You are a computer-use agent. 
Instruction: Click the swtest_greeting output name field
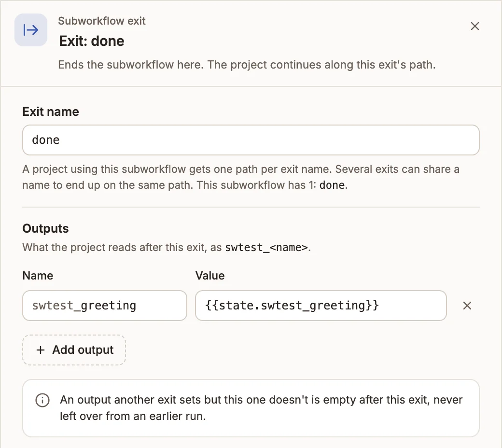pyautogui.click(x=105, y=306)
